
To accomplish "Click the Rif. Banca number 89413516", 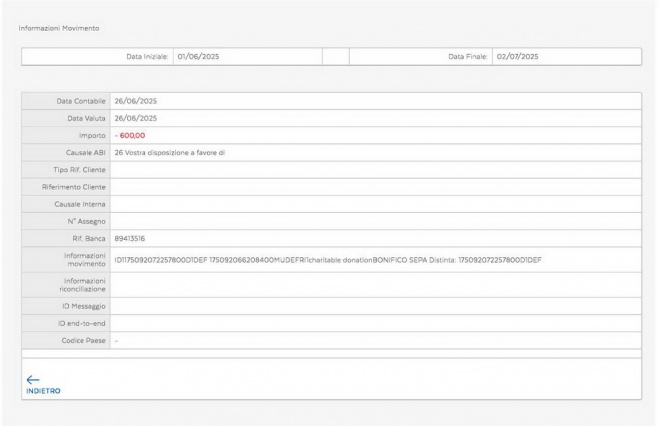I will (130, 239).
